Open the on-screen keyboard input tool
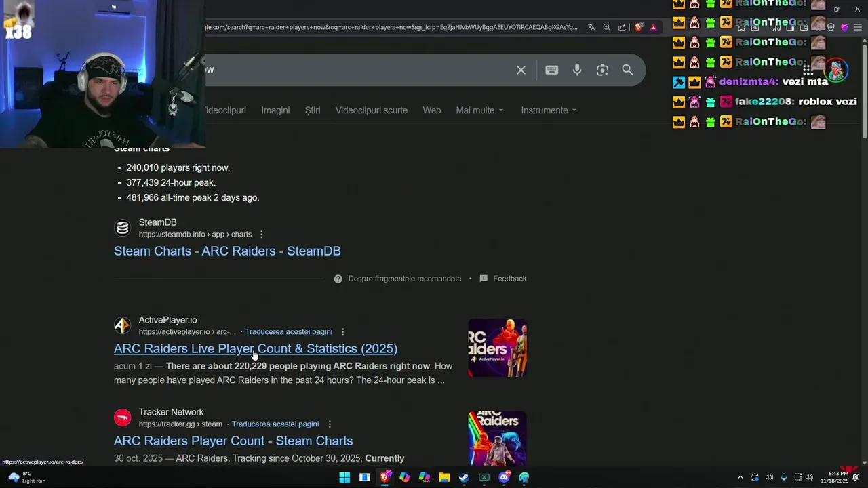868x488 pixels. click(x=552, y=70)
